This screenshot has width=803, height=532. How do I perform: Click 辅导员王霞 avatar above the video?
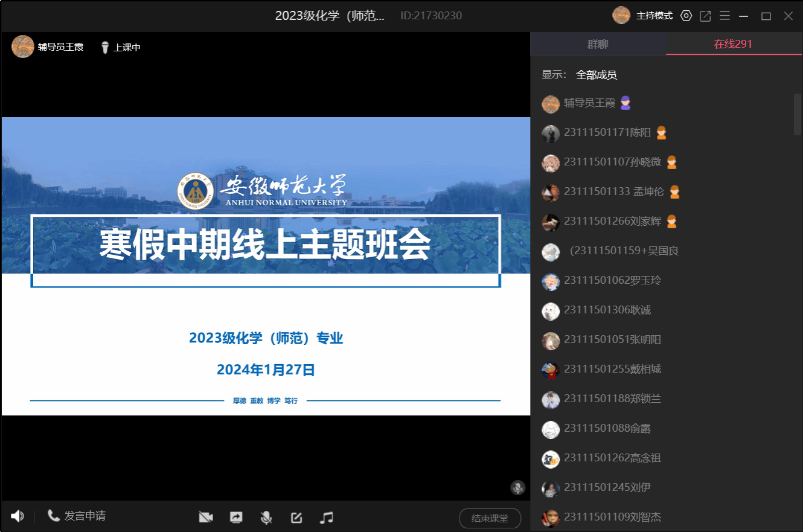[x=22, y=47]
